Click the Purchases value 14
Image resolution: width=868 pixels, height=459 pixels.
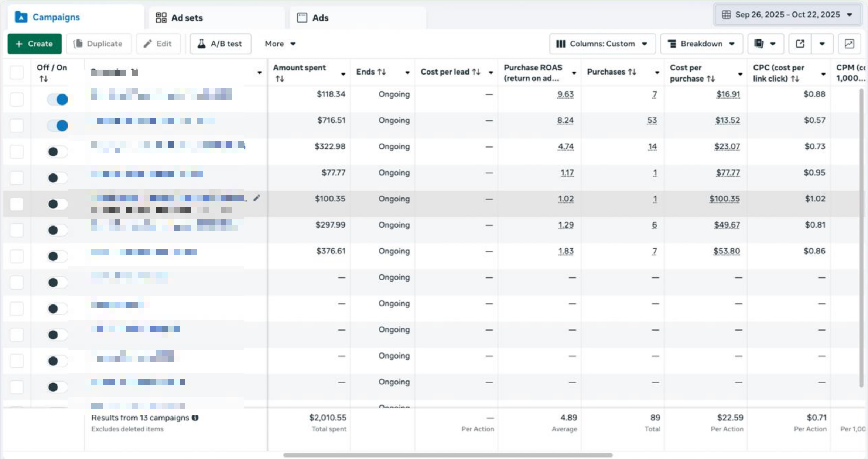point(652,146)
